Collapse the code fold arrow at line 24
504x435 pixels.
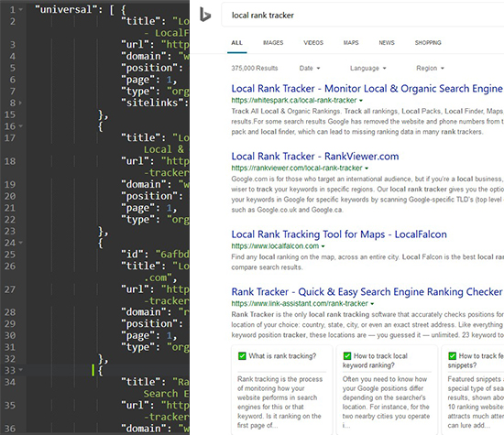[21, 243]
